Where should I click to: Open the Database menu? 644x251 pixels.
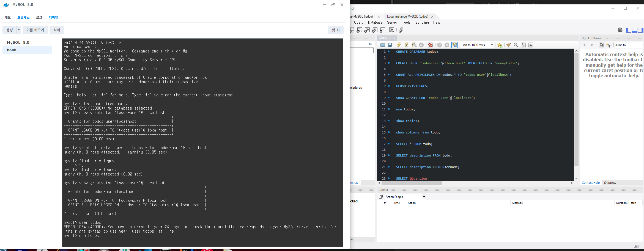(375, 23)
